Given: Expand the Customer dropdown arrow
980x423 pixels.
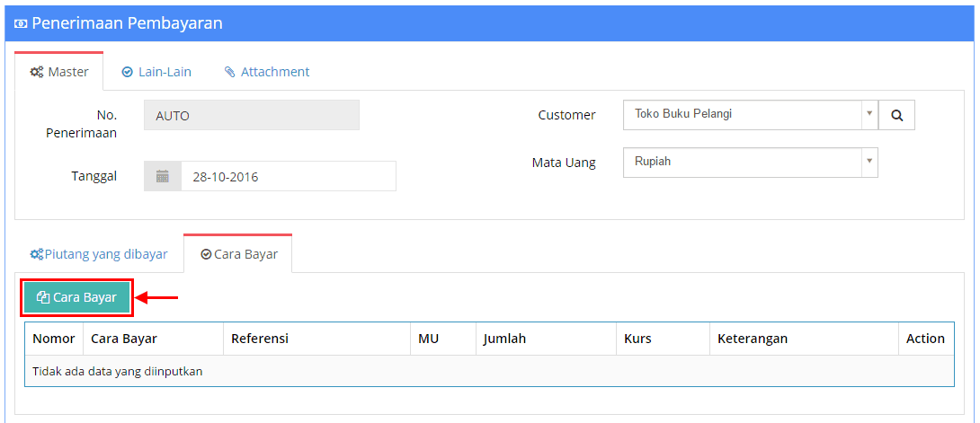Looking at the screenshot, I should click(869, 114).
